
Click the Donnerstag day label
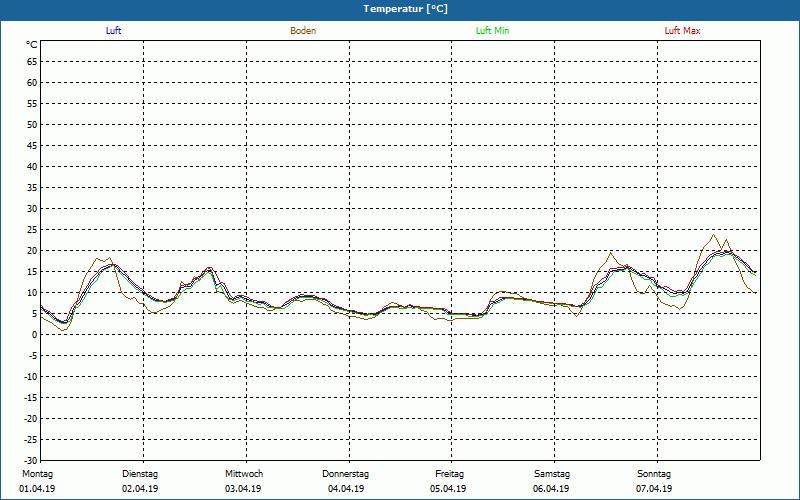[x=345, y=474]
